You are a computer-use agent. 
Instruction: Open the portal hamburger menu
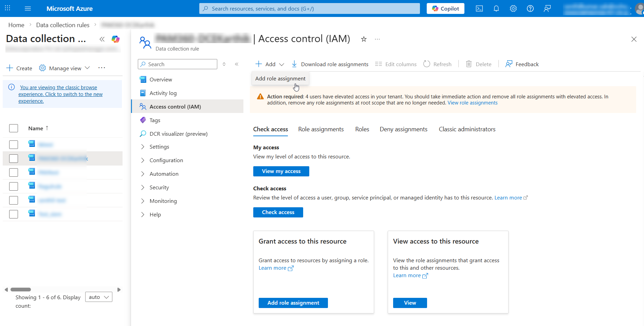click(27, 8)
